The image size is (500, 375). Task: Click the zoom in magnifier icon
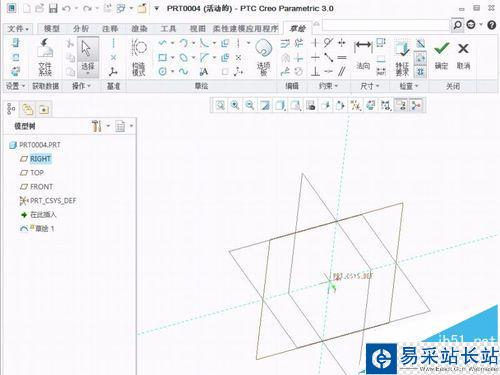235,106
